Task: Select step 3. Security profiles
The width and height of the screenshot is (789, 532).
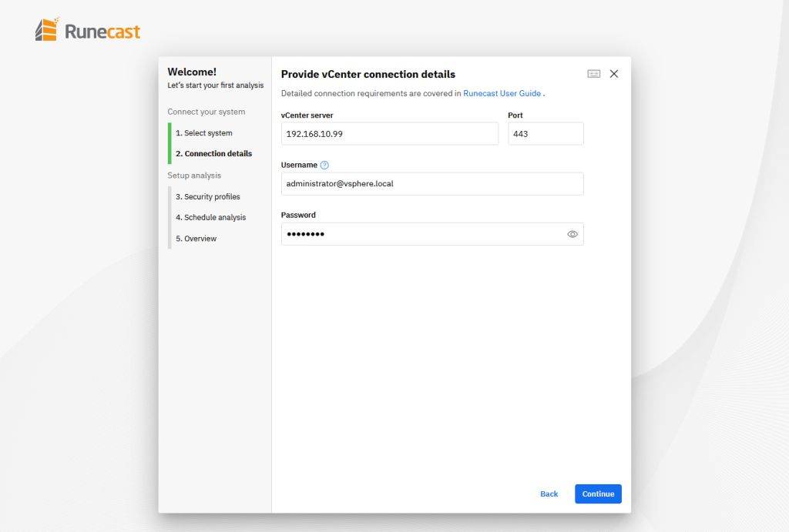Action: (208, 196)
